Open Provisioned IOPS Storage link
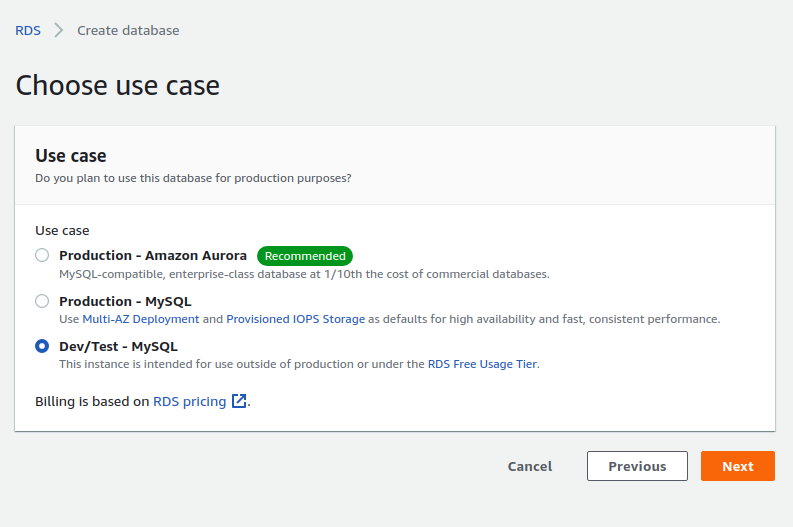This screenshot has width=793, height=527. click(x=295, y=319)
